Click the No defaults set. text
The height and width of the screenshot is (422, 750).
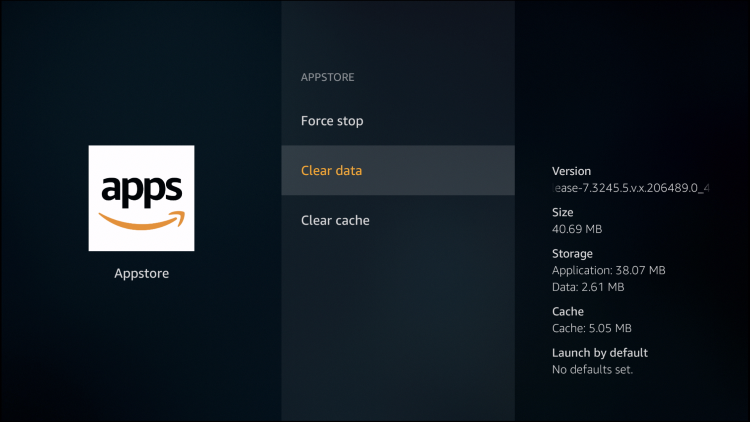(592, 369)
